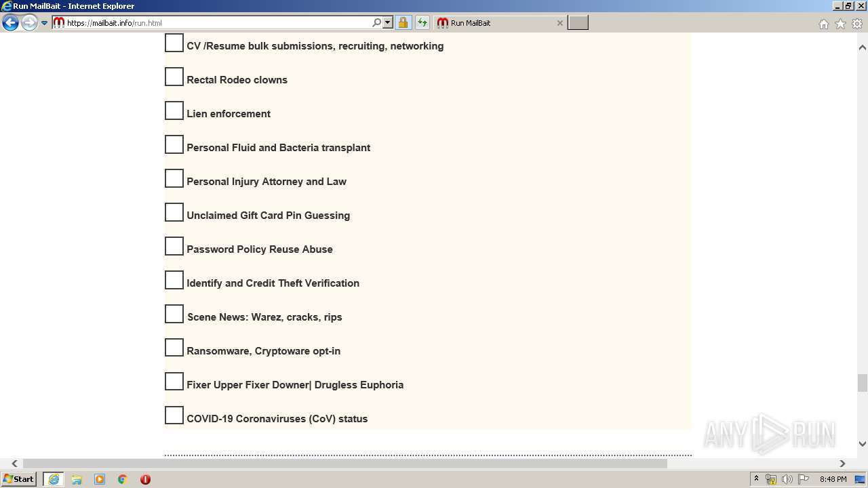Launch Windows Media Player taskbar icon
Viewport: 868px width, 488px height.
(x=100, y=479)
